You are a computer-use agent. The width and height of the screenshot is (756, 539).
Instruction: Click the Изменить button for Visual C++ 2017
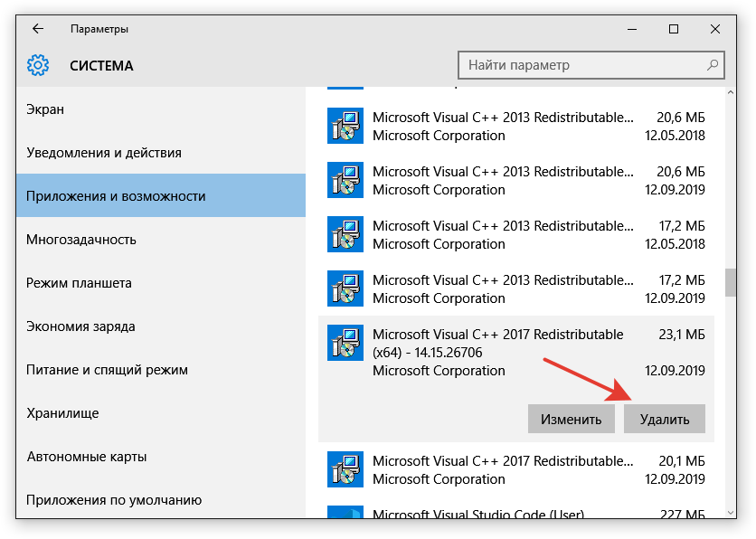572,419
